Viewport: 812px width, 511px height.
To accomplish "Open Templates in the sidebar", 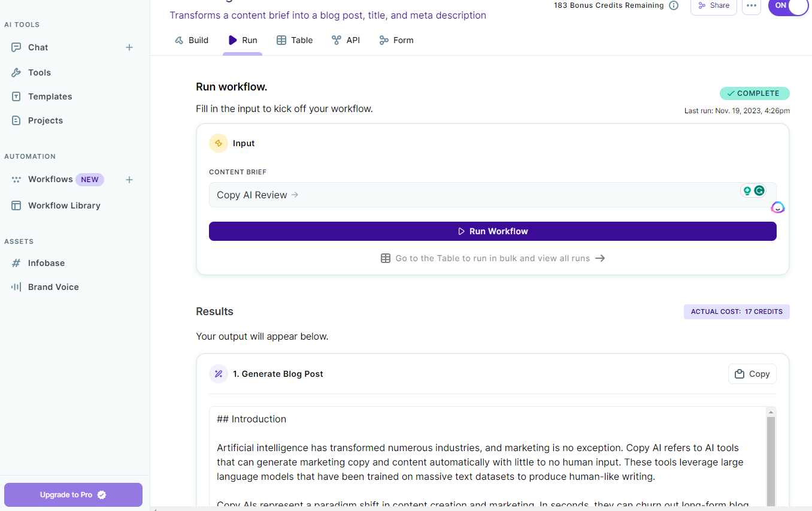I will point(50,96).
